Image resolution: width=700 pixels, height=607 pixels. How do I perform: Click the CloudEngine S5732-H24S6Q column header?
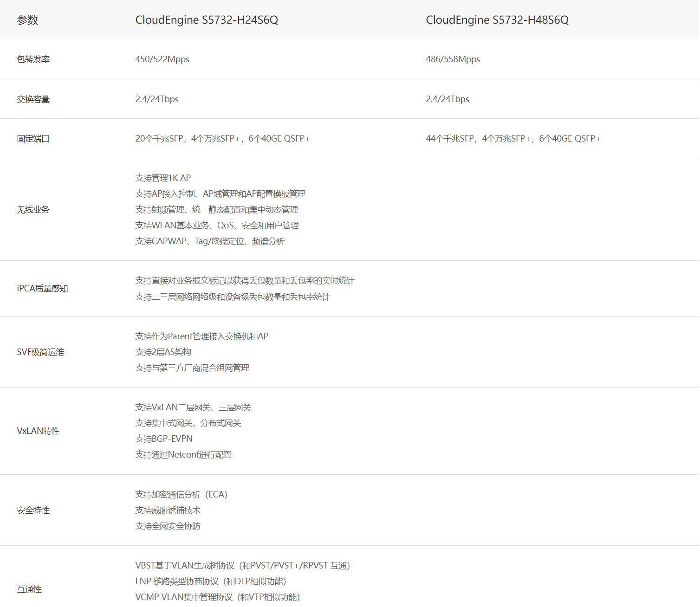coord(207,20)
